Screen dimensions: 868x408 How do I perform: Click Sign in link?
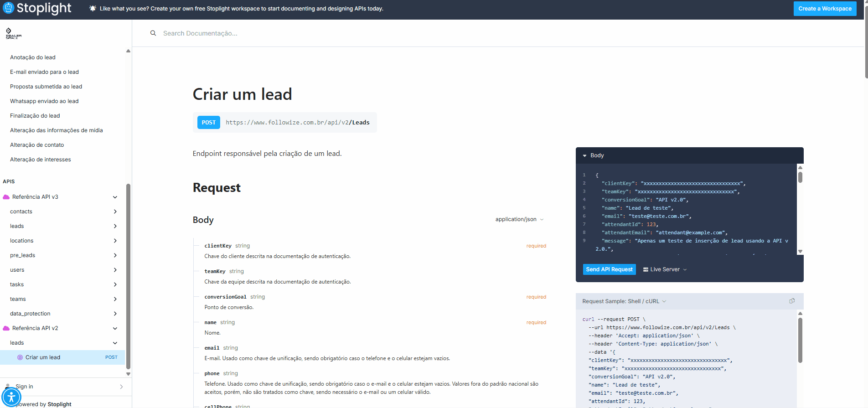24,387
